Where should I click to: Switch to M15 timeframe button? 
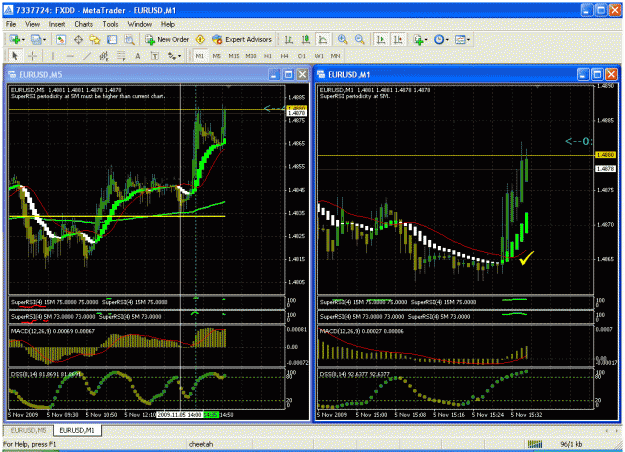(x=234, y=56)
